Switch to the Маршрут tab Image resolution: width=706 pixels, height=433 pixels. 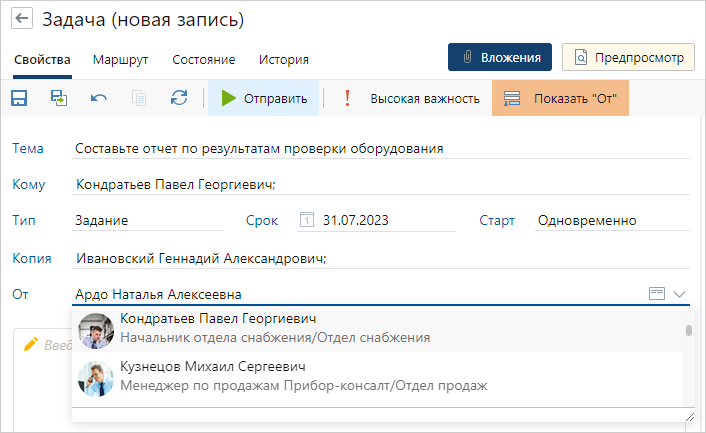pyautogui.click(x=121, y=59)
